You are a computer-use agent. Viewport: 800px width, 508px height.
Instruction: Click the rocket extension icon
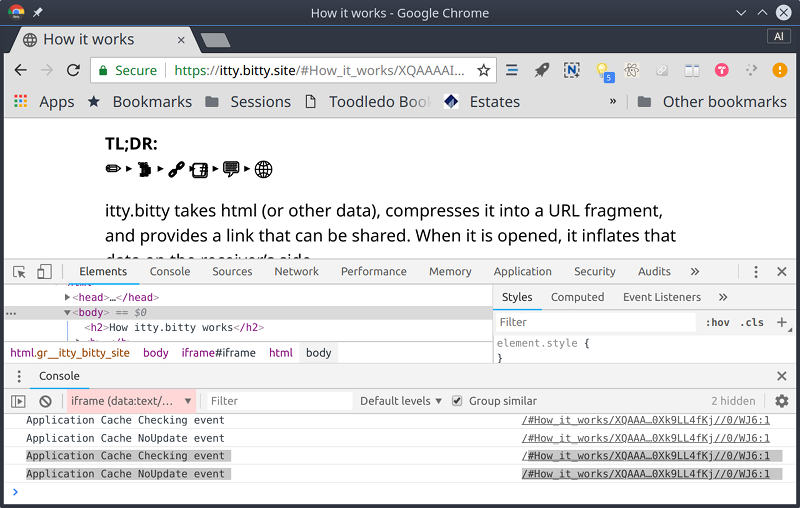(x=541, y=70)
